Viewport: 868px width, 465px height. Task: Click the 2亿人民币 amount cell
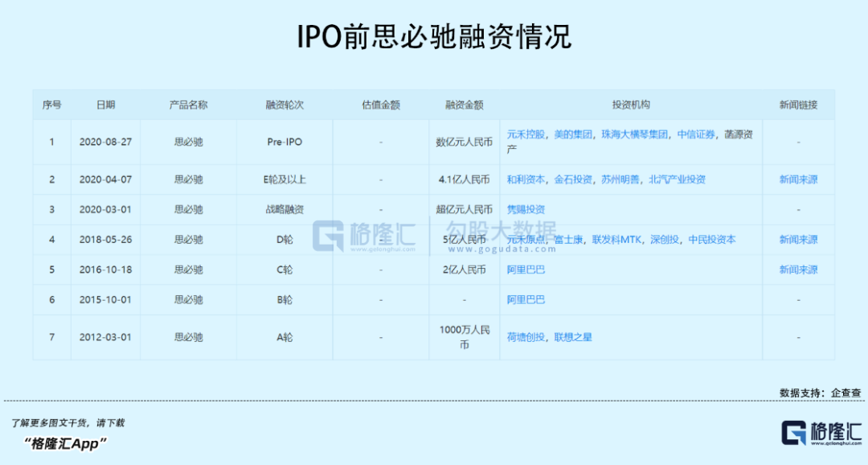[465, 270]
